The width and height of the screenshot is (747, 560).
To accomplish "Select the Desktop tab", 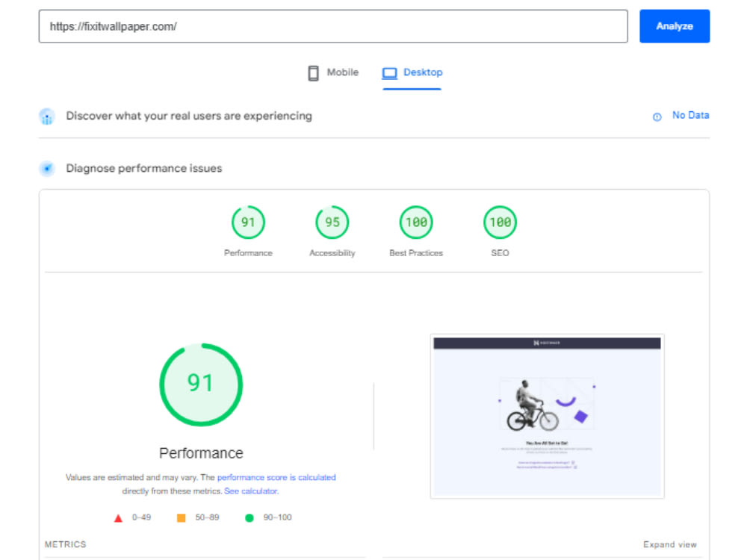I will [x=412, y=73].
